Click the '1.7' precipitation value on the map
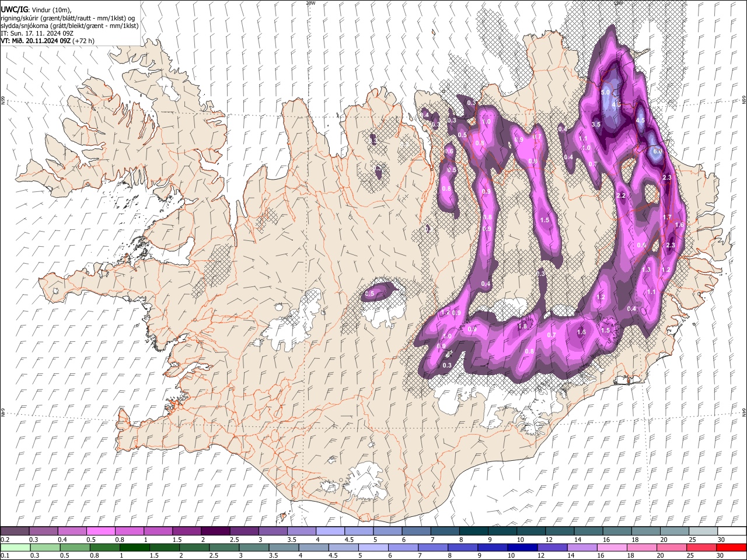Screen dimensions: 747x560 coord(667,217)
